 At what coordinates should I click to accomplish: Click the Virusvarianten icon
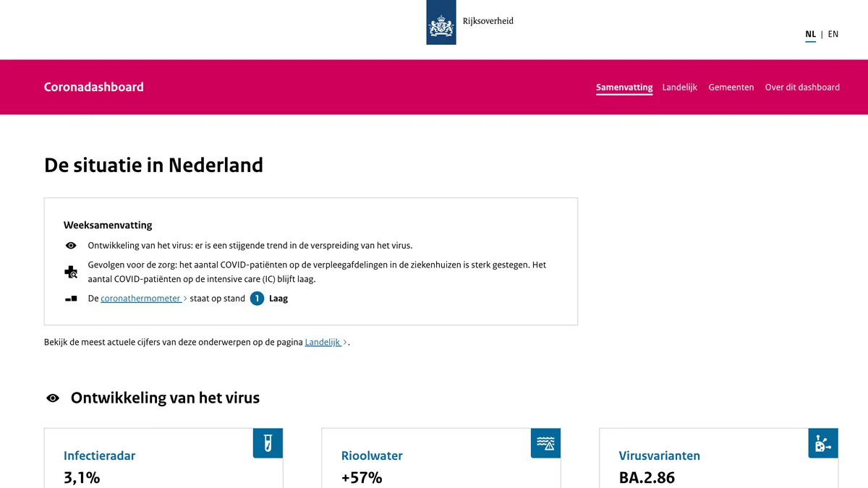(x=823, y=442)
